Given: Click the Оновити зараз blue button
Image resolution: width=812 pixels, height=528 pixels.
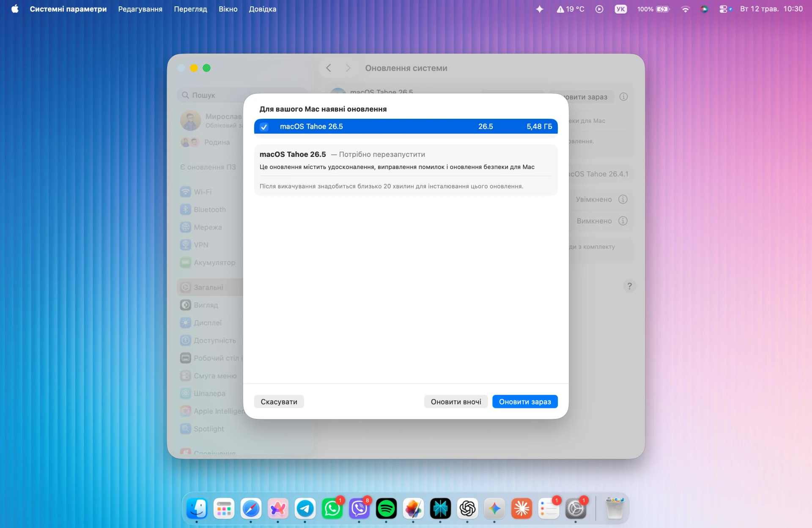Looking at the screenshot, I should 525,402.
